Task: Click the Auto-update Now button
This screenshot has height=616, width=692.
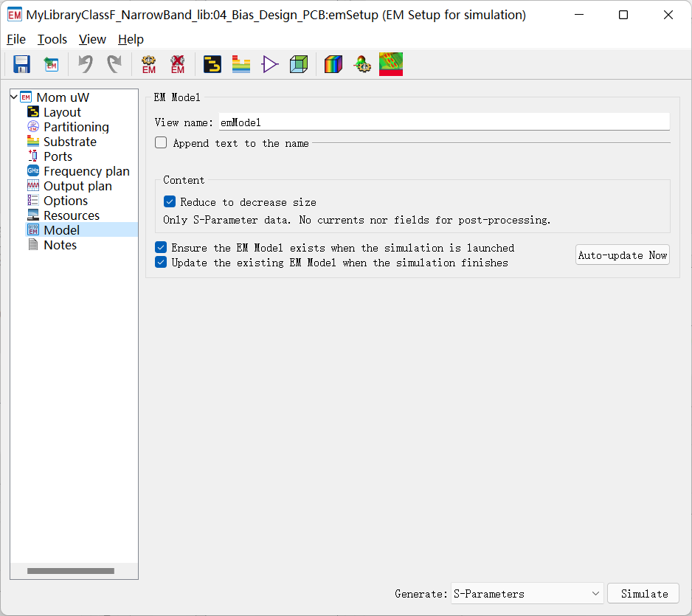Action: (x=622, y=255)
